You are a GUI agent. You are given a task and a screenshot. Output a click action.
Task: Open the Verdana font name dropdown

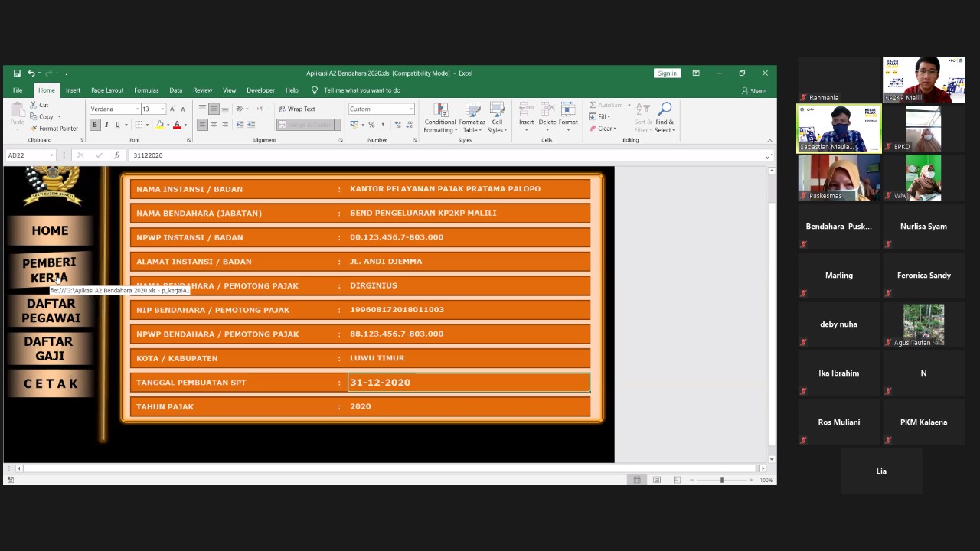click(138, 109)
